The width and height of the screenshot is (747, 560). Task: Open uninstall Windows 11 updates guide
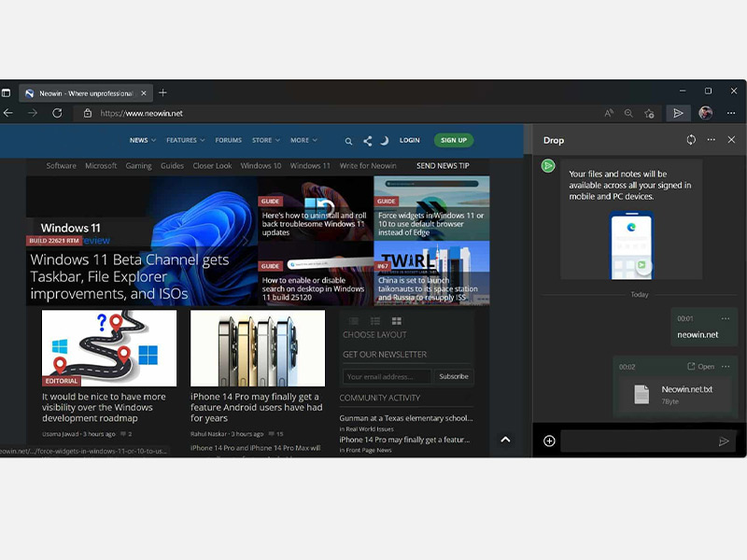315,224
